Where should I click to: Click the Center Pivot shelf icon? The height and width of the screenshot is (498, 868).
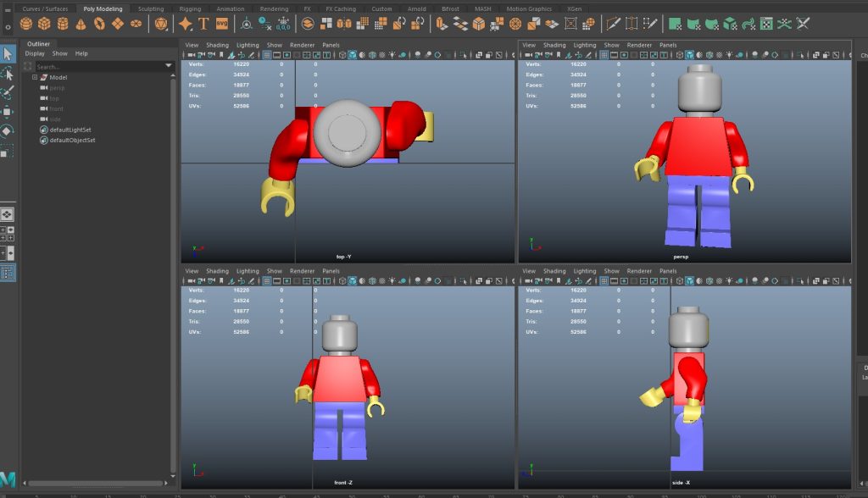[x=247, y=24]
